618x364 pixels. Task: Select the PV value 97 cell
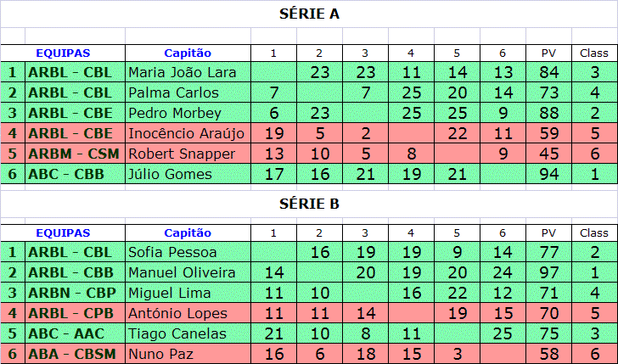548,272
